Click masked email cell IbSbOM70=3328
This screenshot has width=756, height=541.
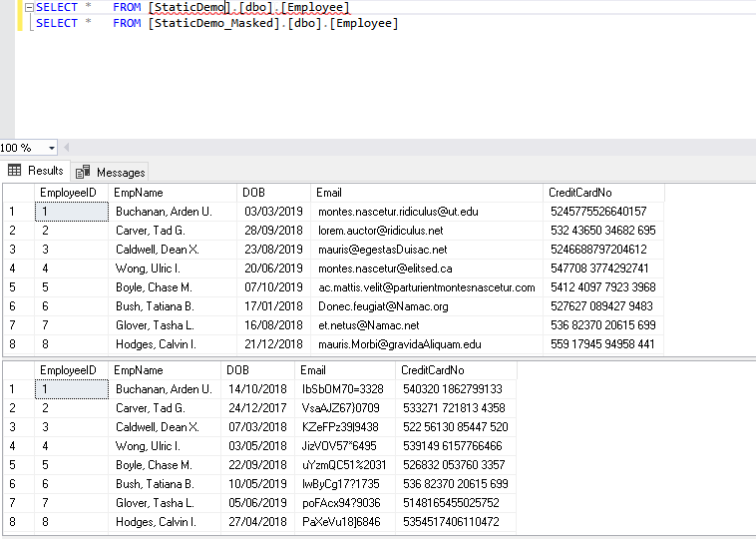[342, 389]
